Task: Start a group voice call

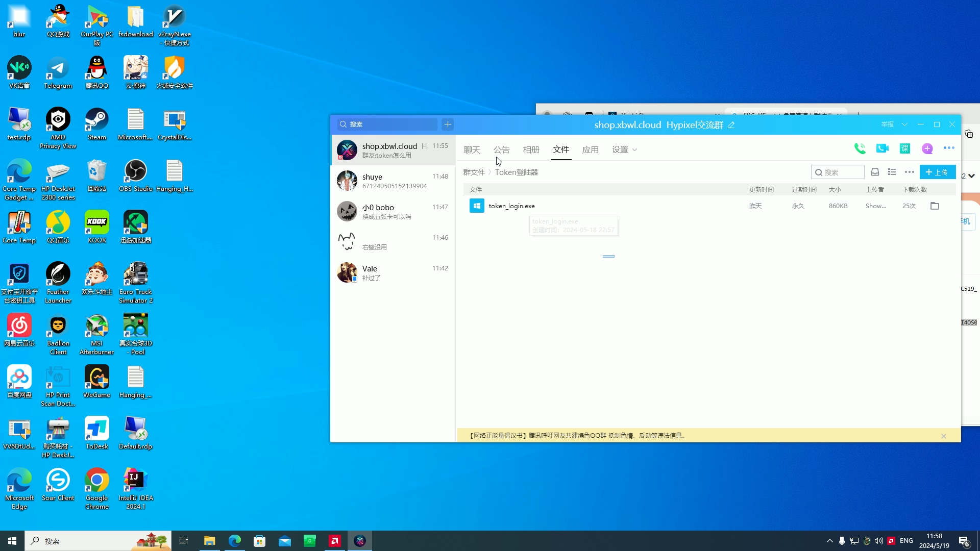Action: (860, 148)
